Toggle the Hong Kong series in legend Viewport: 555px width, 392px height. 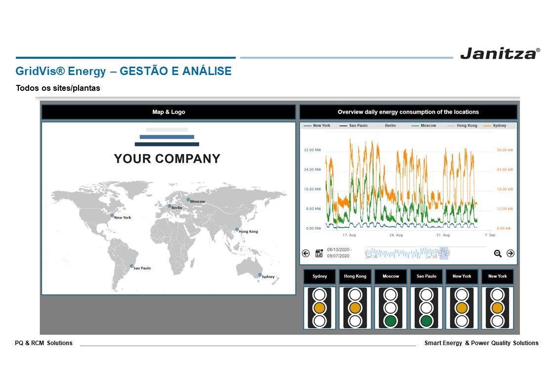click(x=462, y=125)
